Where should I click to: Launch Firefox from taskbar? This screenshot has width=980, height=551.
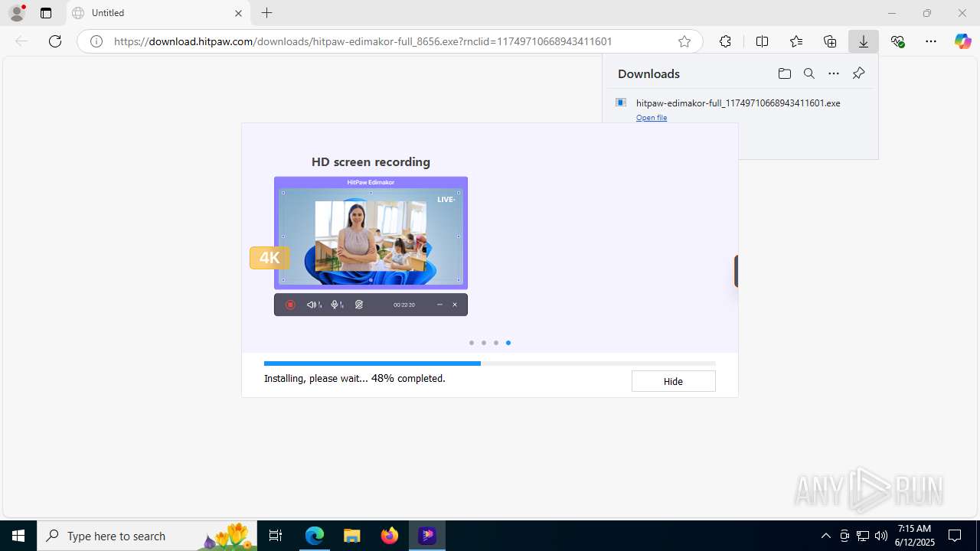[x=390, y=536]
